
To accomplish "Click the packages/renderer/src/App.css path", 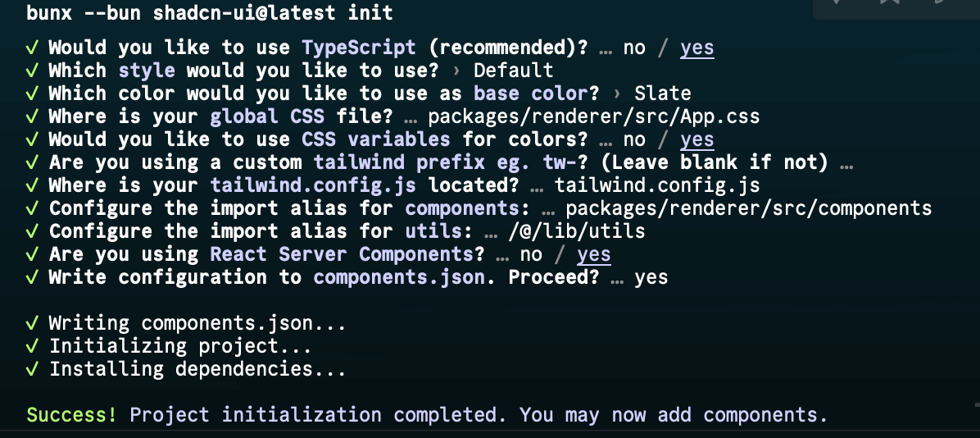I will [594, 117].
